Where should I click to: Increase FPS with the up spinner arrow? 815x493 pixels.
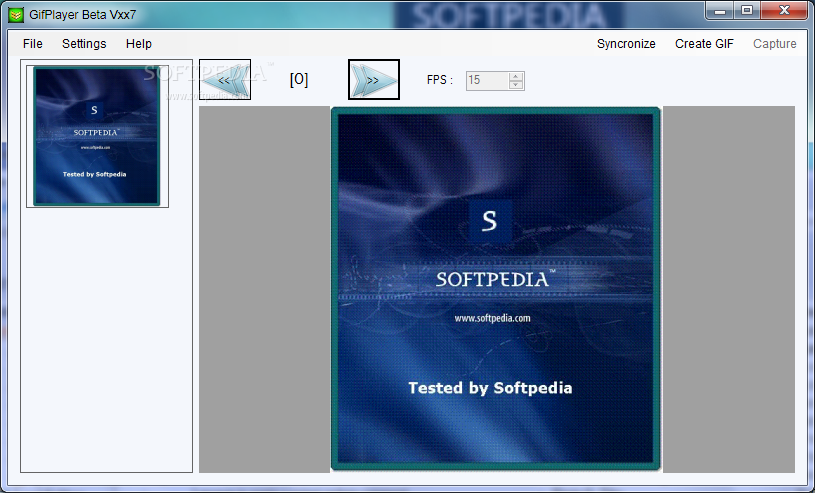click(x=516, y=76)
